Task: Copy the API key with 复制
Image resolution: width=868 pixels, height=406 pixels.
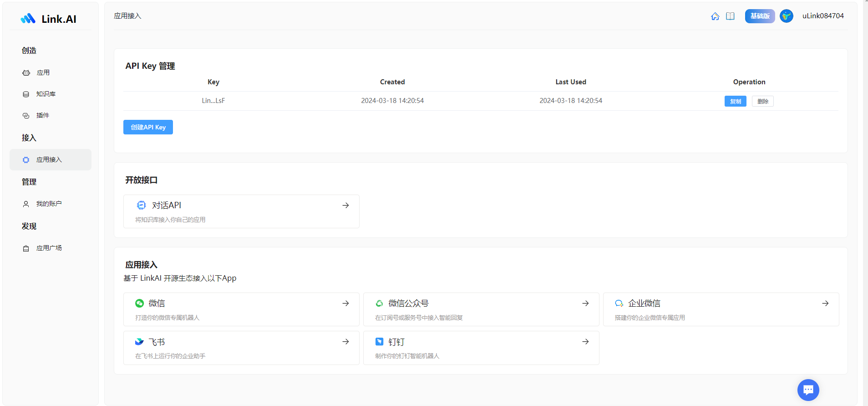Action: point(735,101)
